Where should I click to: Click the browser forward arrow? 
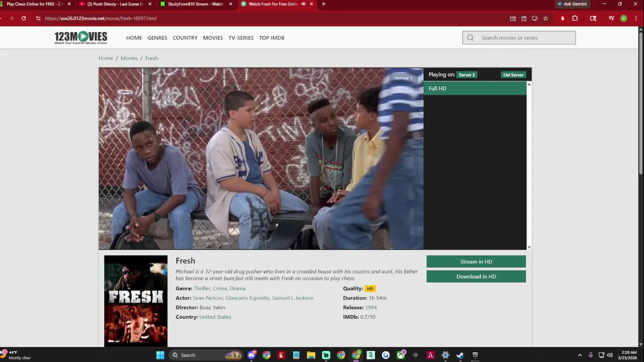coord(11,18)
